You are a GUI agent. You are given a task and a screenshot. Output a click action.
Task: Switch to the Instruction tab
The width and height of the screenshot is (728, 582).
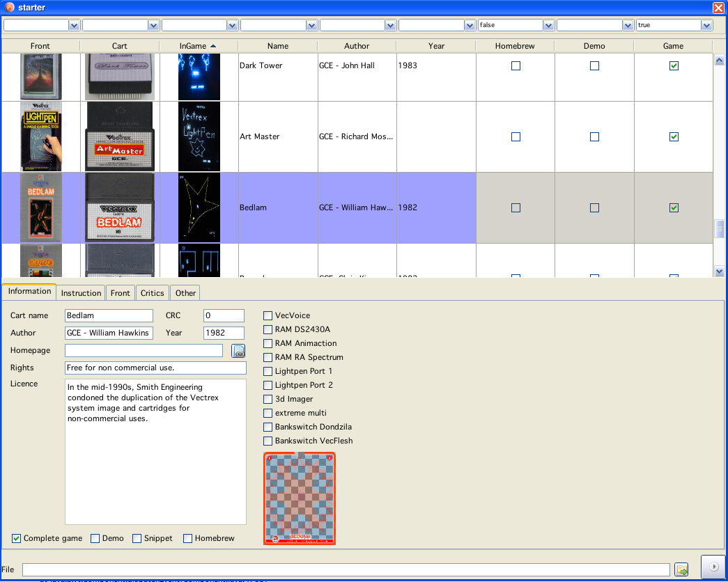click(x=81, y=293)
